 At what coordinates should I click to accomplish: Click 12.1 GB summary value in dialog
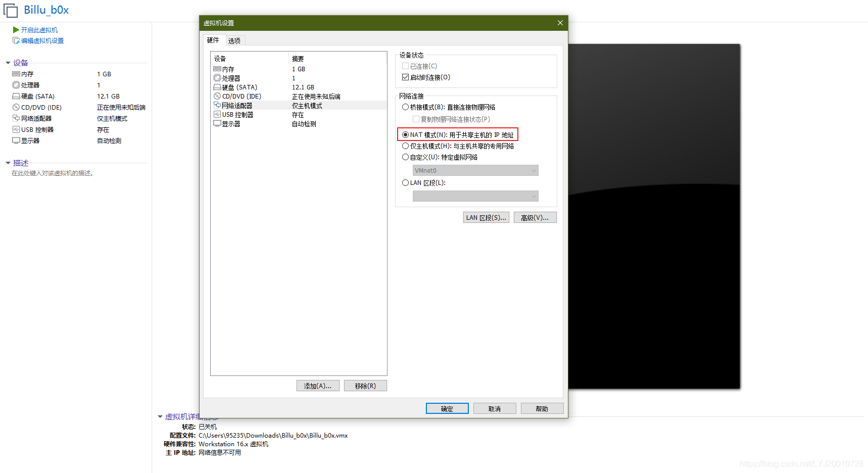point(303,87)
